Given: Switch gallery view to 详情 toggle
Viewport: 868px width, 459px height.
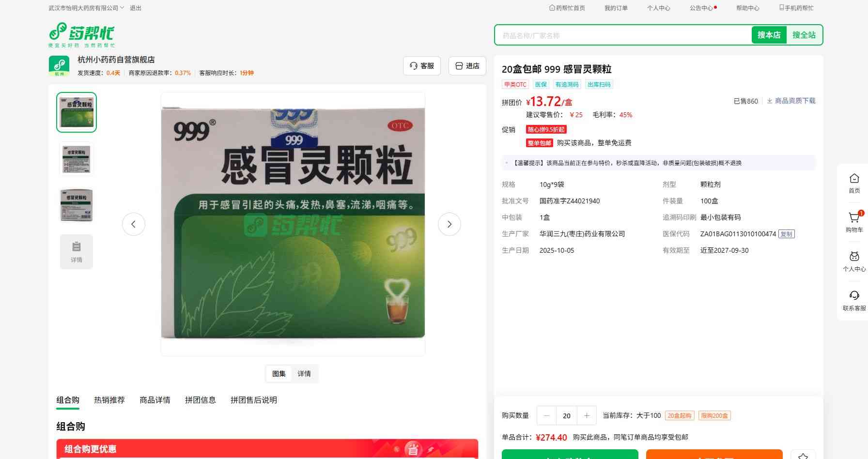Looking at the screenshot, I should tap(304, 374).
